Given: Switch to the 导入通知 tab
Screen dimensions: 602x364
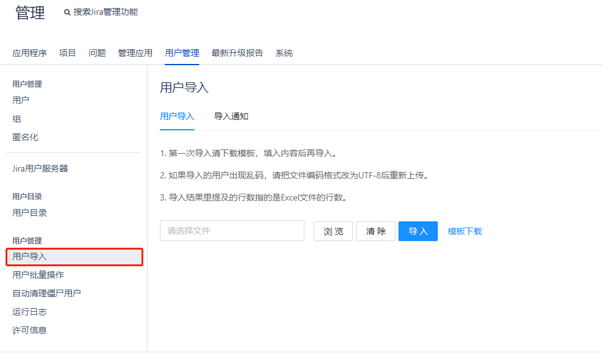Looking at the screenshot, I should [231, 116].
